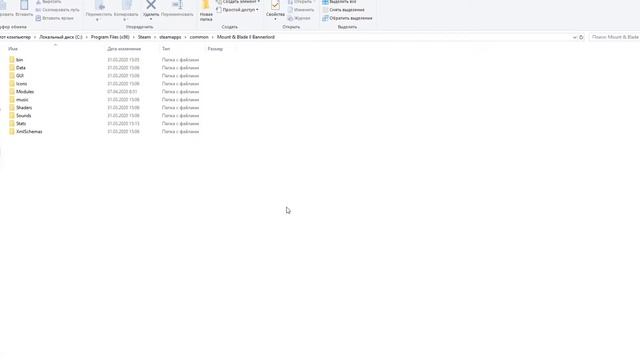Select the XmlSchemas folder
Screen dimensions: 640x360
(x=26, y=131)
